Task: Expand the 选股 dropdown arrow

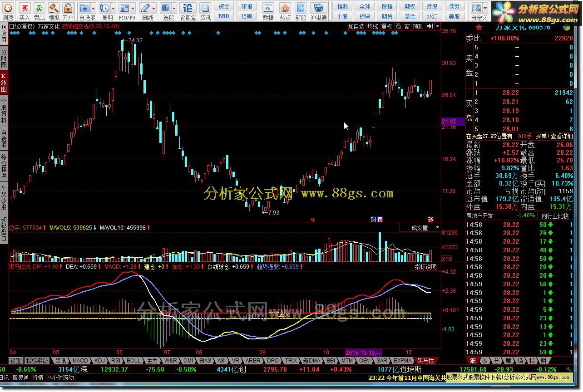Action: [x=174, y=8]
